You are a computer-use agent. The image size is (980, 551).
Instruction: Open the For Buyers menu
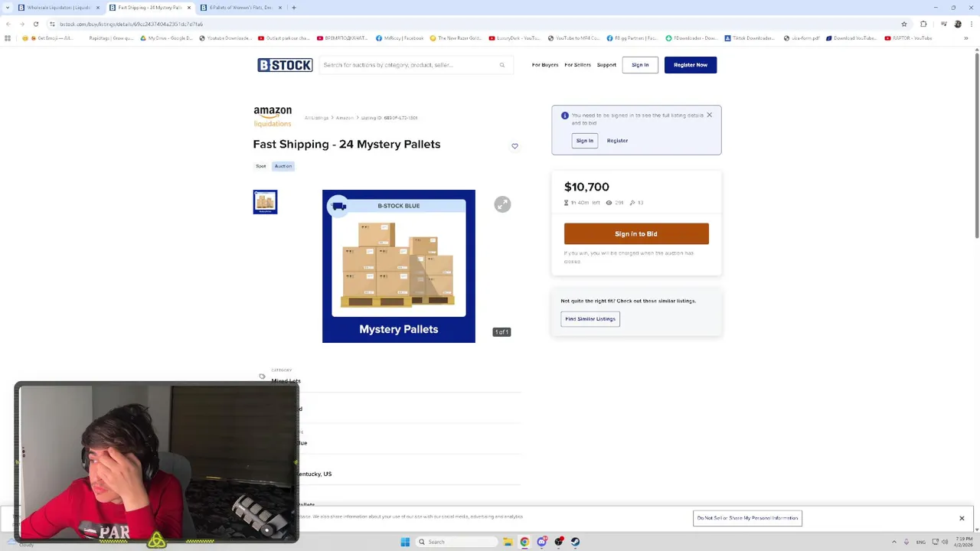[545, 65]
